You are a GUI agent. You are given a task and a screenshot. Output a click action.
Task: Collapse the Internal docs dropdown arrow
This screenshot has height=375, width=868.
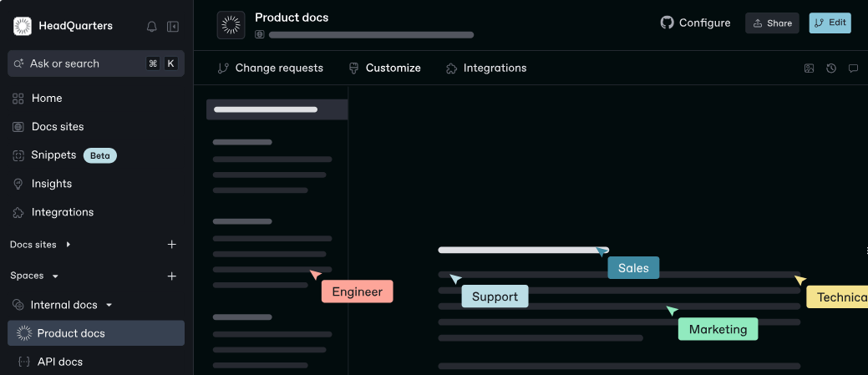point(109,305)
